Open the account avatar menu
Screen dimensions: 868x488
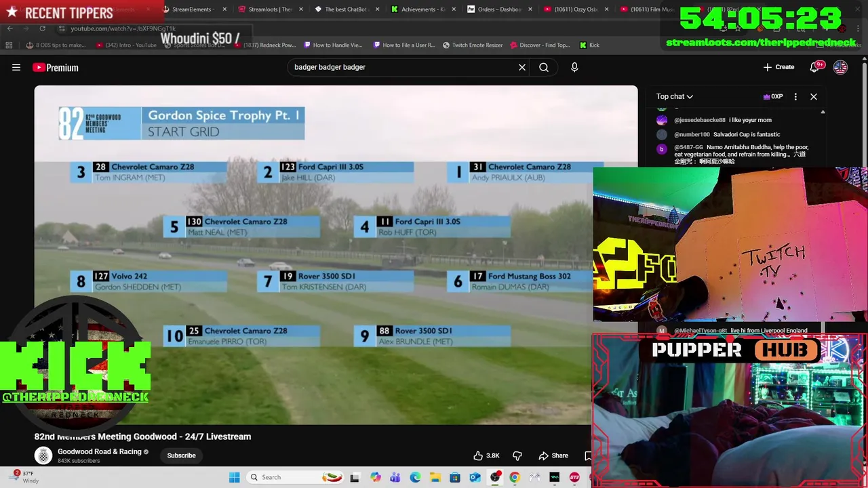tap(840, 67)
